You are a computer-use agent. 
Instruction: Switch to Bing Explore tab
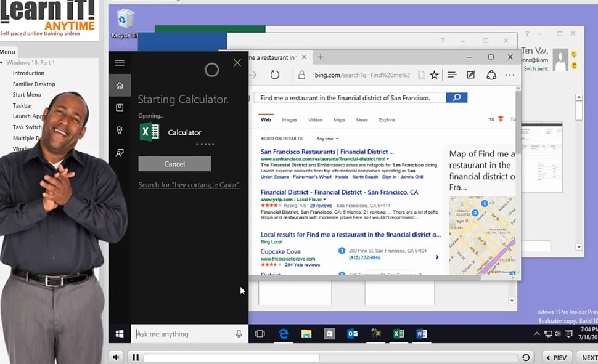[387, 119]
